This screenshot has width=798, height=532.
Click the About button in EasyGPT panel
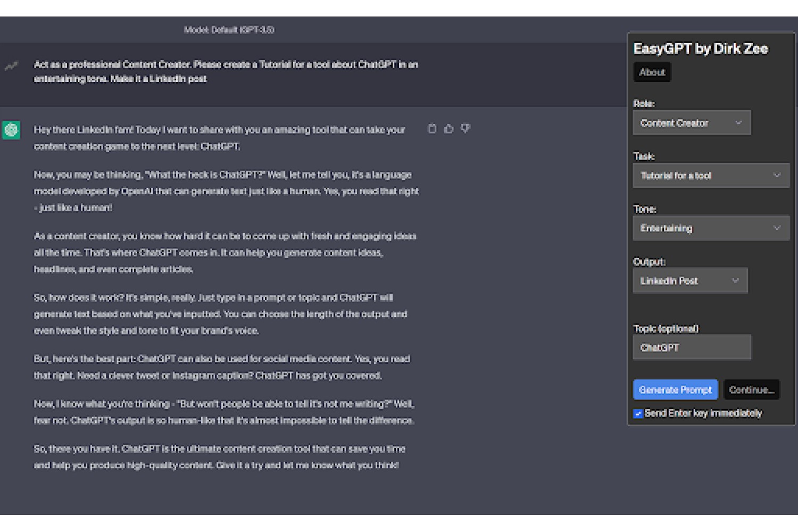tap(652, 72)
